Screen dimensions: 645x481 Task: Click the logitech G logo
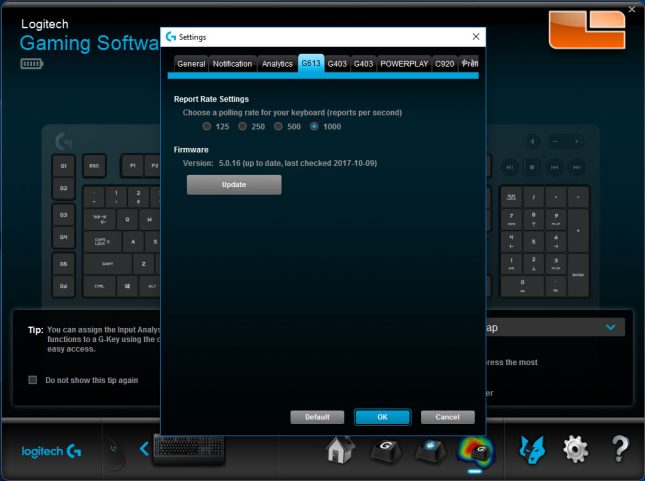pos(51,451)
